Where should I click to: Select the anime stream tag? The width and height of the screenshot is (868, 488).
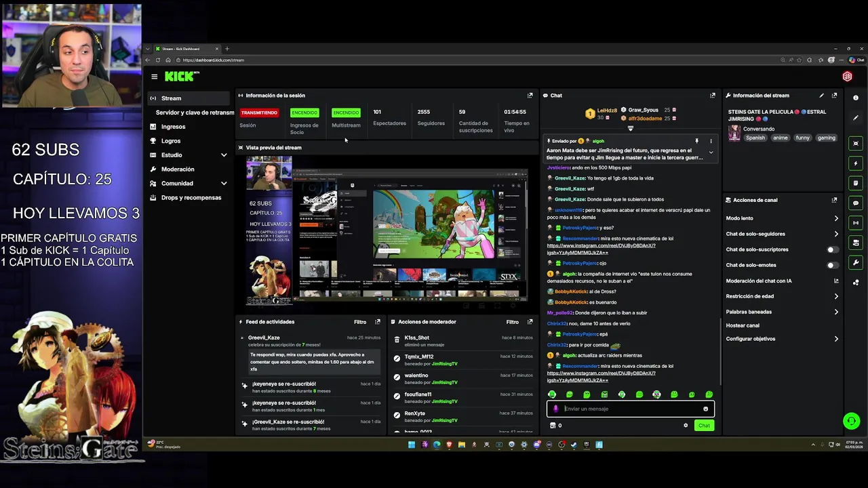coord(781,138)
